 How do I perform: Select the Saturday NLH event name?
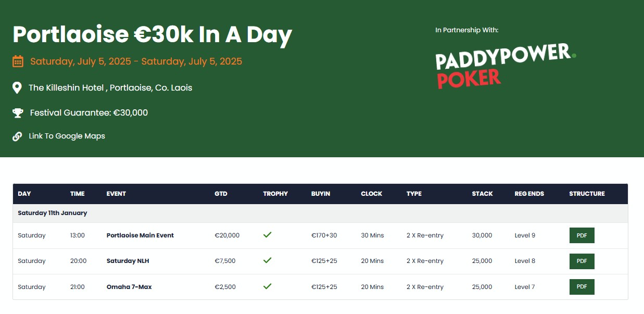point(128,261)
